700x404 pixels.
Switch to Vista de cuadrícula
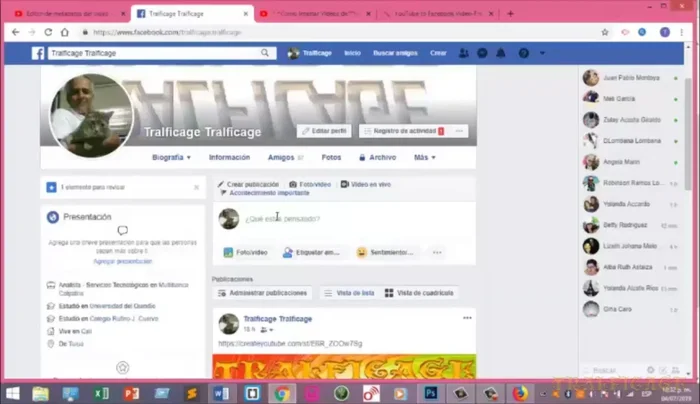[420, 293]
